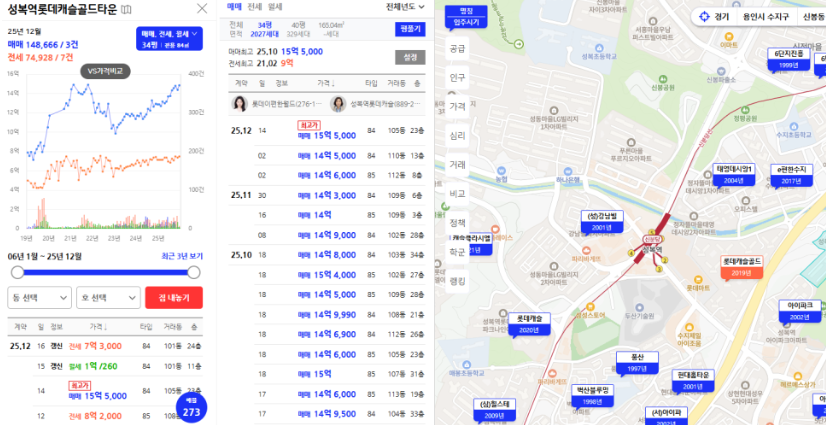Click the 롯데마트 shop icon on the map
This screenshot has height=425, width=826.
click(x=698, y=279)
